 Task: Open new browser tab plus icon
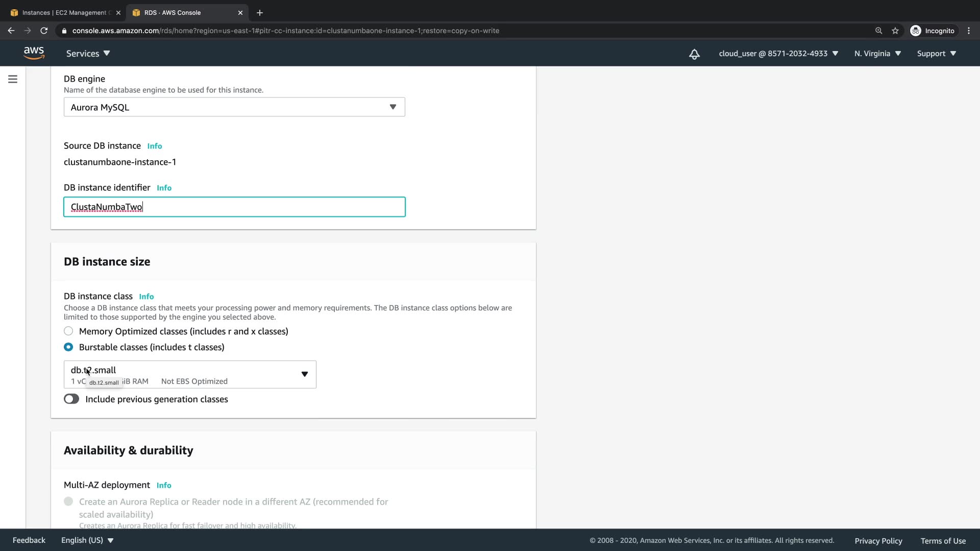click(x=260, y=13)
